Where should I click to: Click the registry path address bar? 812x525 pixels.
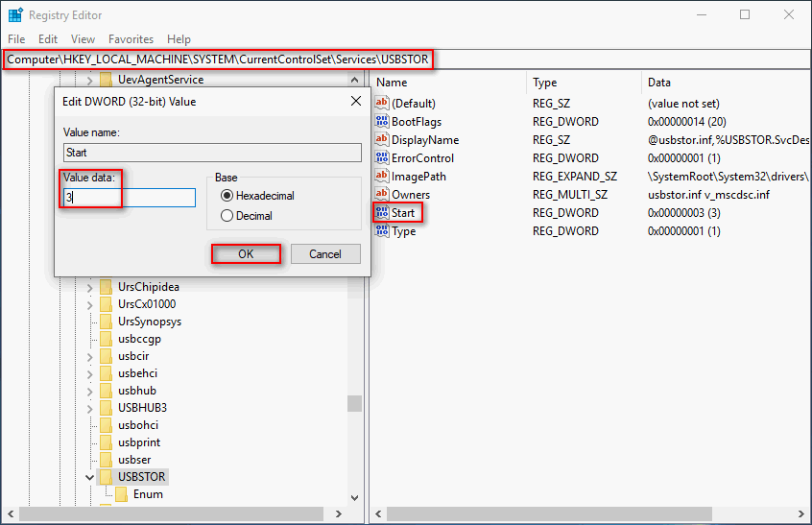pos(405,59)
